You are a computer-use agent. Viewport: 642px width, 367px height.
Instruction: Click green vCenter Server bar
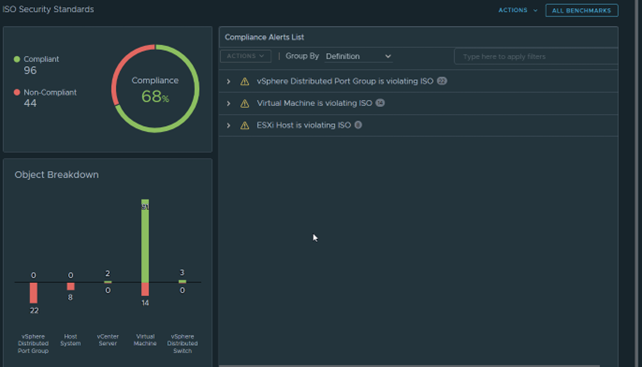pos(108,282)
